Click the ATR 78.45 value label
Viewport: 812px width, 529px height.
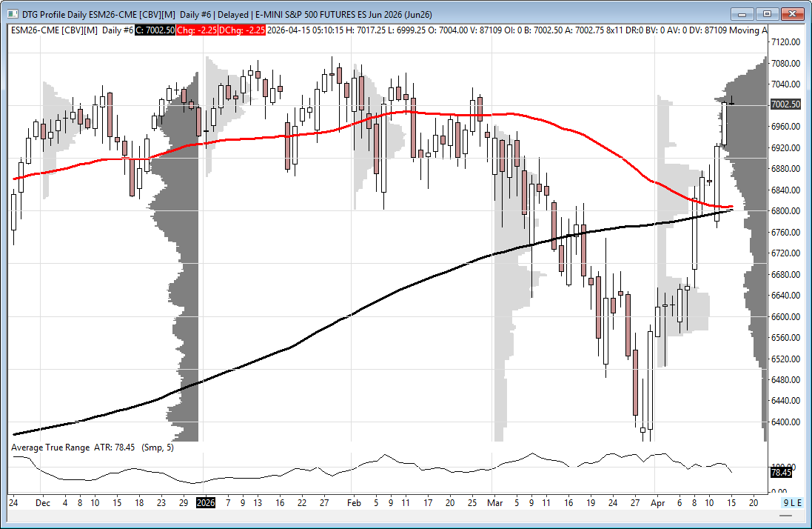pyautogui.click(x=780, y=471)
